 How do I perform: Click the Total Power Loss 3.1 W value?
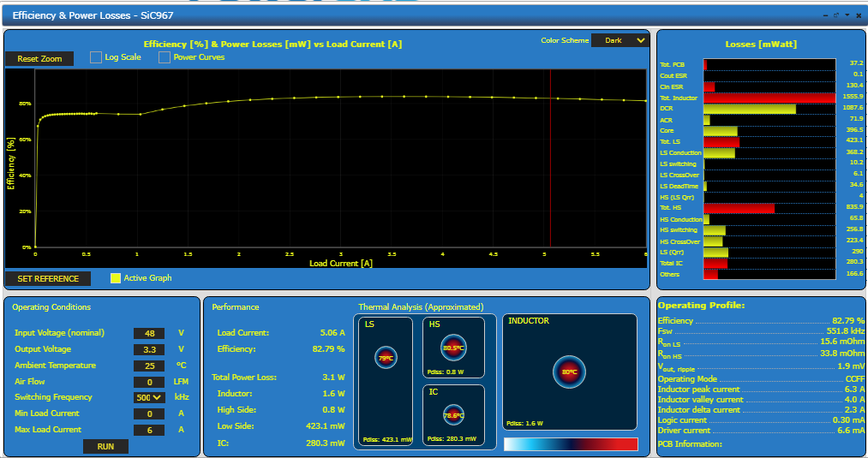pyautogui.click(x=333, y=378)
